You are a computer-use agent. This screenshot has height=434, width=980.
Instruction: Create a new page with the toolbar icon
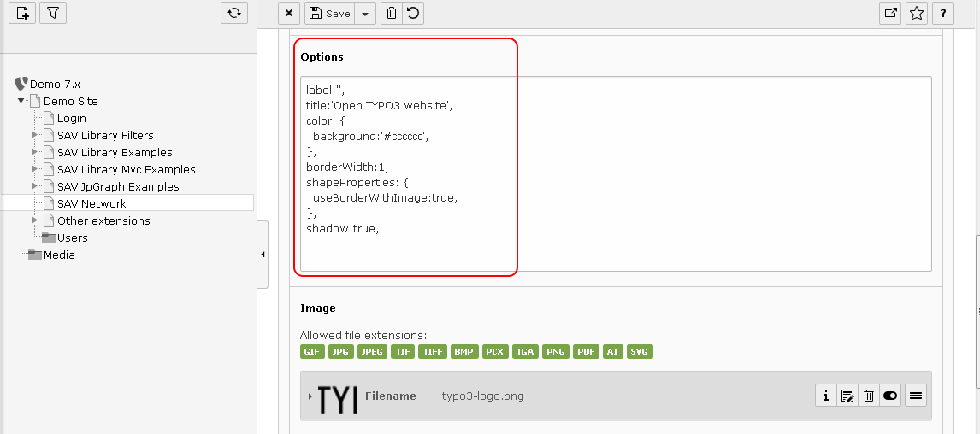[22, 13]
